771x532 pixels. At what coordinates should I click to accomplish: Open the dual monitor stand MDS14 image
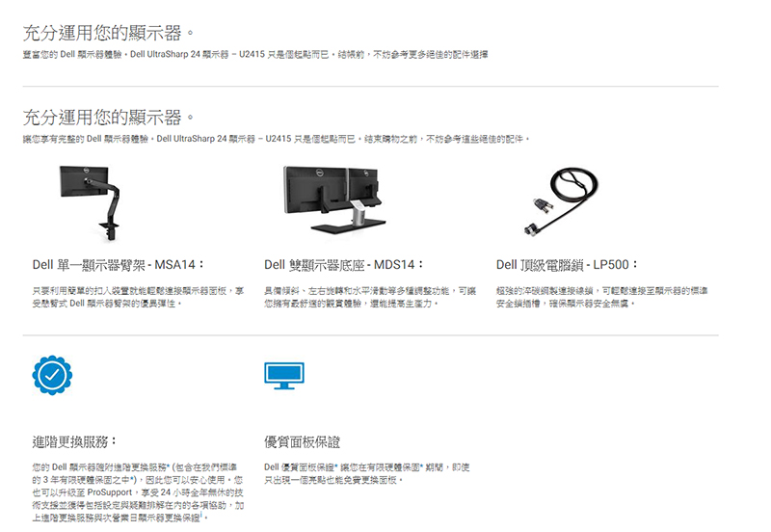tap(334, 199)
